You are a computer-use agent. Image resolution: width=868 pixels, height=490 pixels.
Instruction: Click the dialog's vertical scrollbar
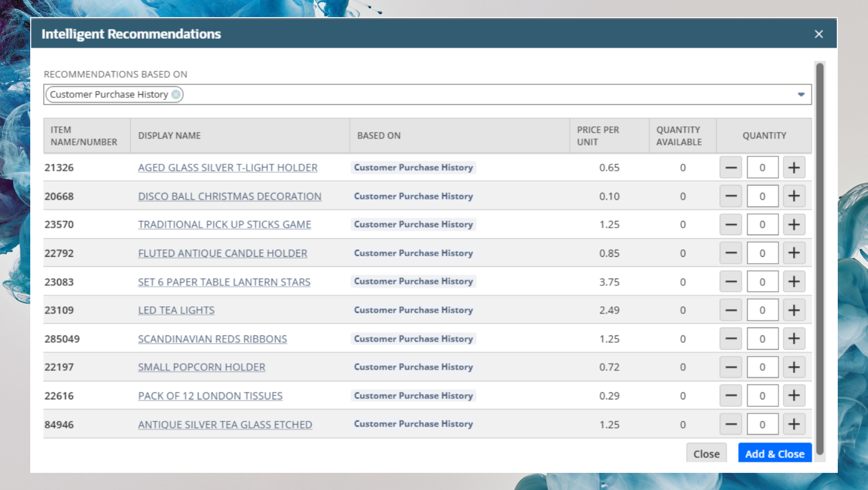[820, 259]
